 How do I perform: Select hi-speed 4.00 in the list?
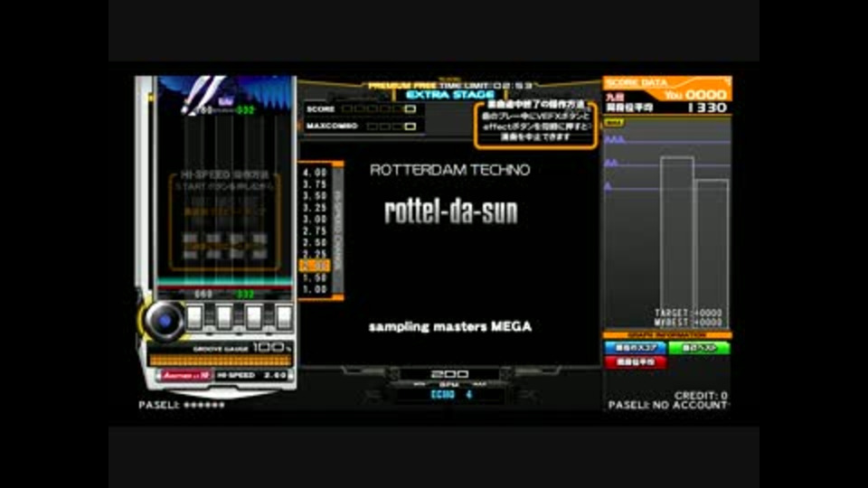(315, 173)
